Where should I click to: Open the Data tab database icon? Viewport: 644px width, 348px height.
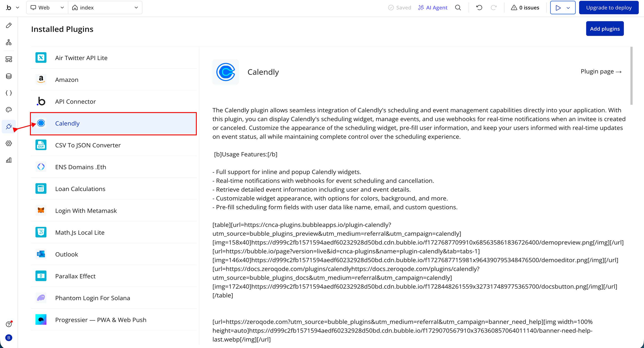pos(9,76)
